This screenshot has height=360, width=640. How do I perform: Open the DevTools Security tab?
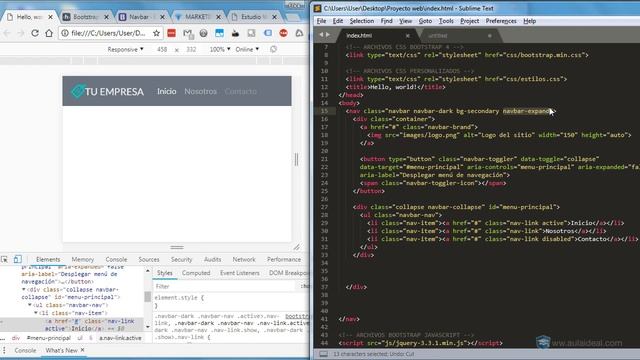[x=181, y=260]
